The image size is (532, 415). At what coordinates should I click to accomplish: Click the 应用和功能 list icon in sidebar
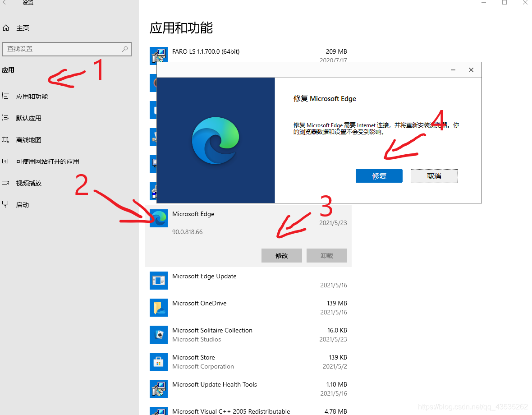5,97
